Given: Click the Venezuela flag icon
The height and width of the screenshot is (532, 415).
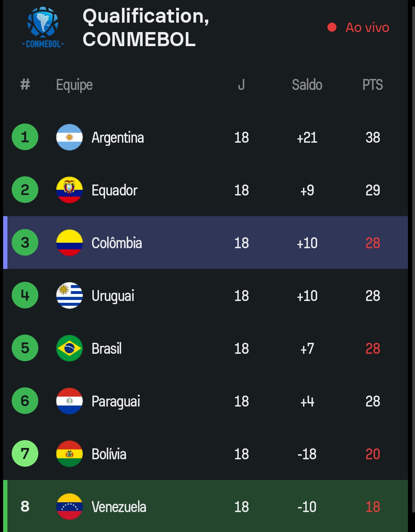Looking at the screenshot, I should (x=70, y=507).
